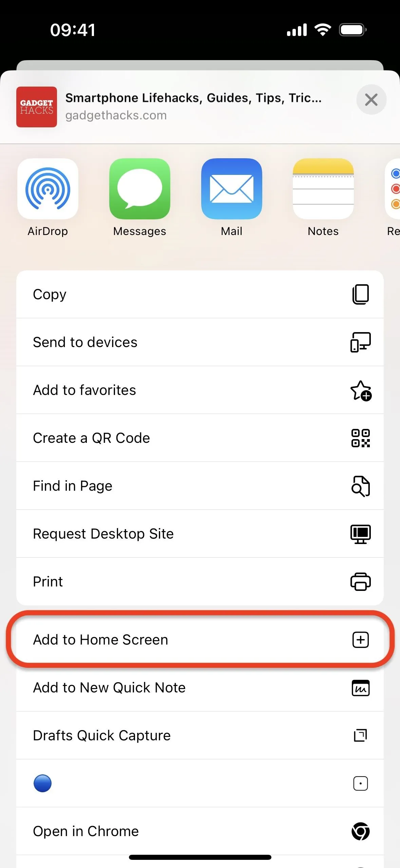This screenshot has width=400, height=868.
Task: Tap Drafts Quick Capture action
Action: pos(200,736)
